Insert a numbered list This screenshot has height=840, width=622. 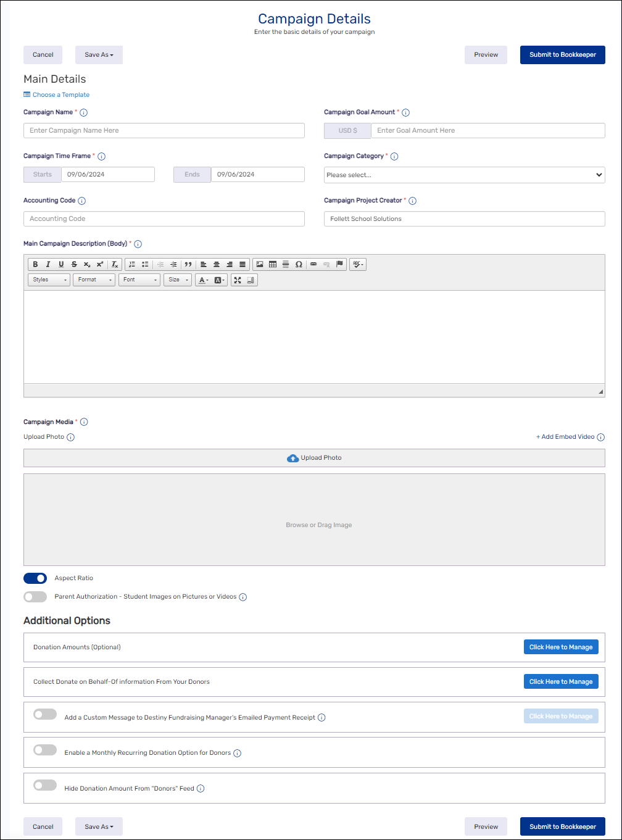tap(131, 264)
